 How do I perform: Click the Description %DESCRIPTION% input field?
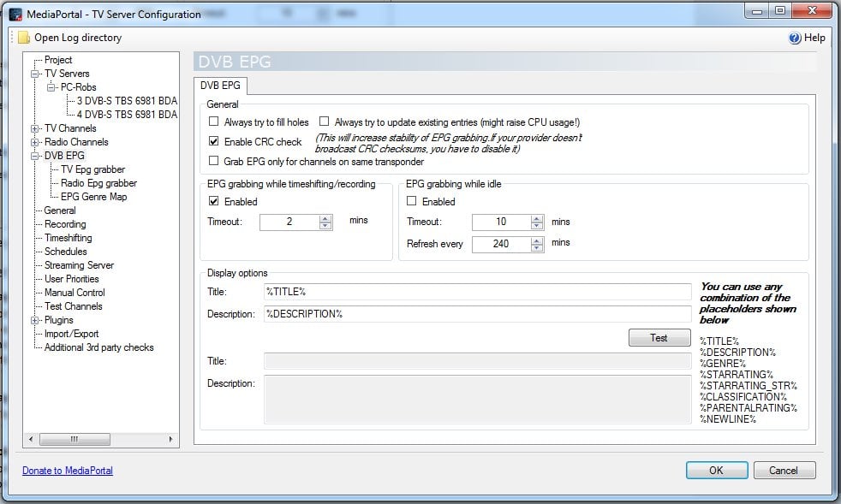point(477,314)
